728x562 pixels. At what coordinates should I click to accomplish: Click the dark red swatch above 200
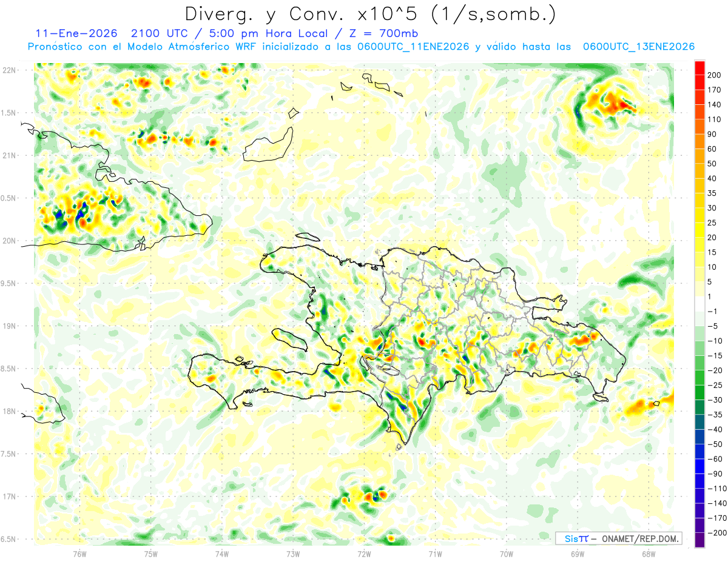click(700, 67)
